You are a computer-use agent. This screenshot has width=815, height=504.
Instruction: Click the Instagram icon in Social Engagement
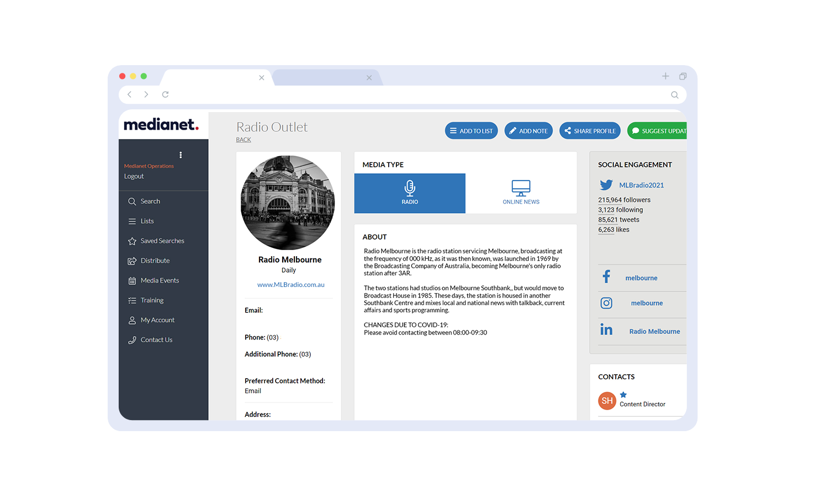[x=606, y=303]
